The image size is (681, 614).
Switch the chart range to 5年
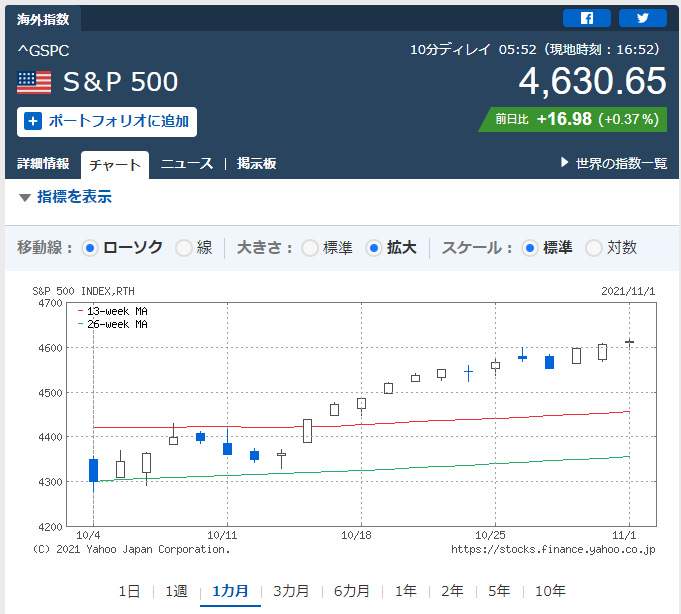tap(499, 591)
